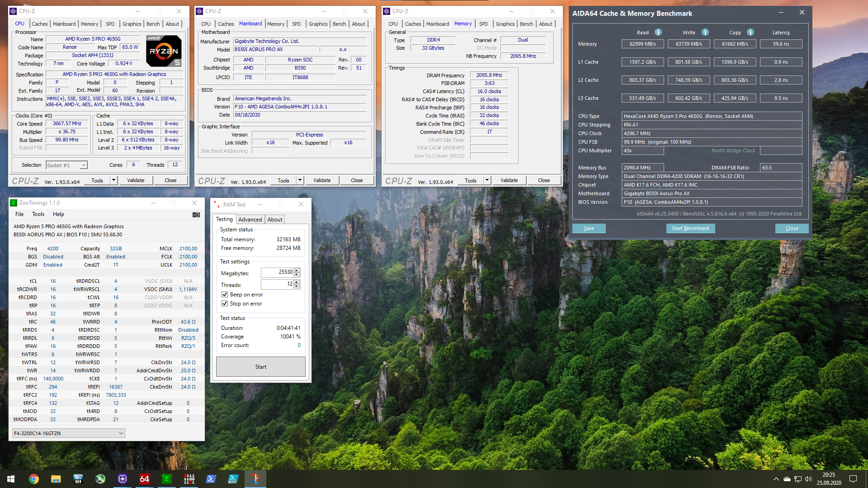Open the ZenTimings File menu
The height and width of the screenshot is (488, 868).
point(19,214)
